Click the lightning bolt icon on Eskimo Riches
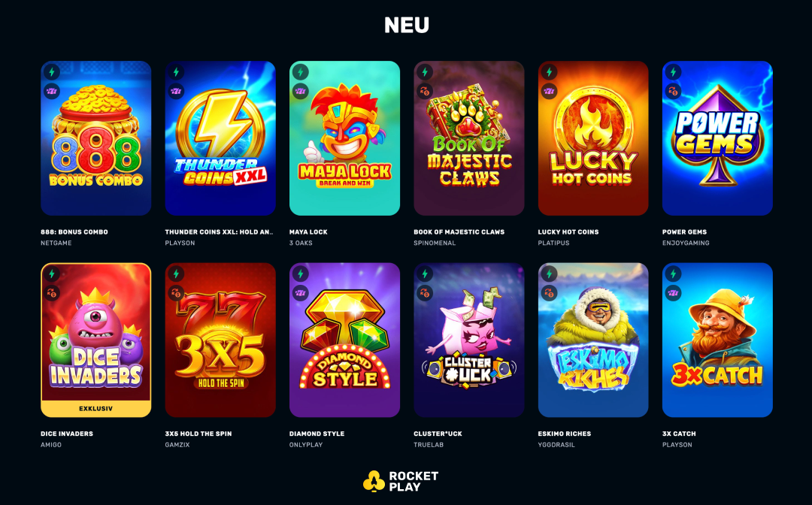This screenshot has width=812, height=505. click(549, 274)
